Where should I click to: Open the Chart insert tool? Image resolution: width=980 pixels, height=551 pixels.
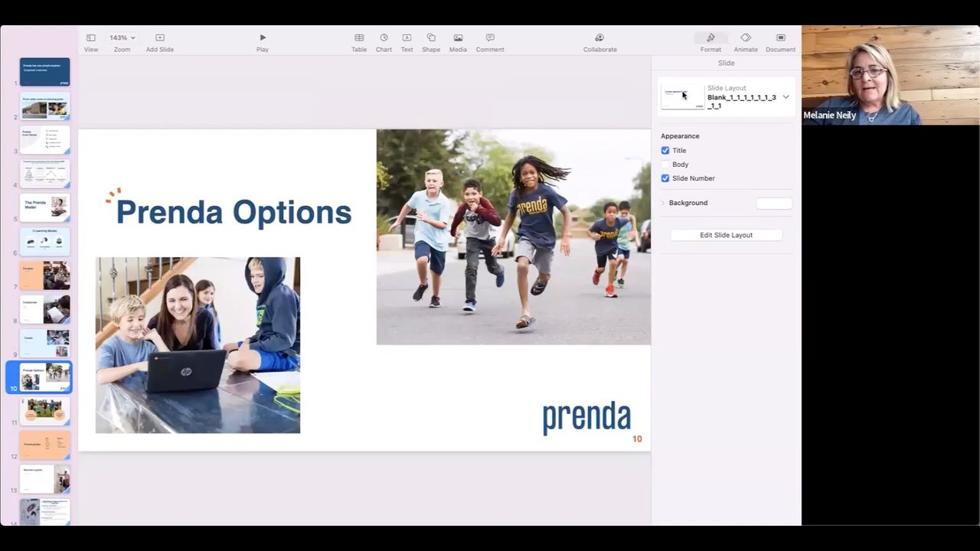pyautogui.click(x=384, y=37)
